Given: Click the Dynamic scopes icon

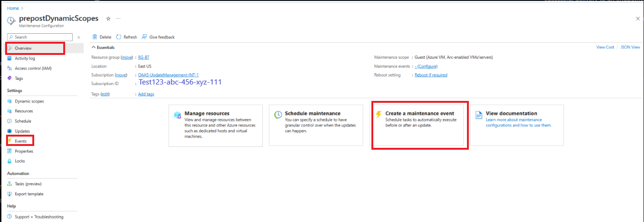Looking at the screenshot, I should [x=10, y=101].
